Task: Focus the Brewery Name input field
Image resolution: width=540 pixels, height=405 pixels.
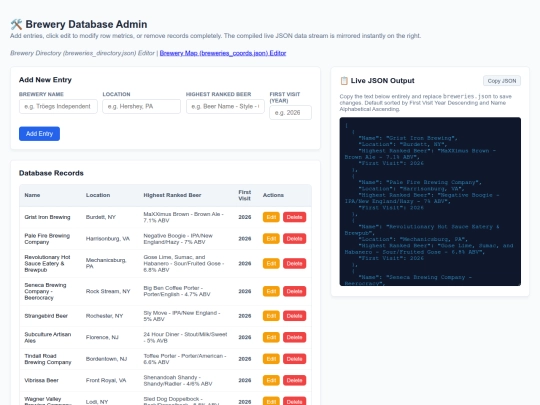Action: tap(58, 106)
